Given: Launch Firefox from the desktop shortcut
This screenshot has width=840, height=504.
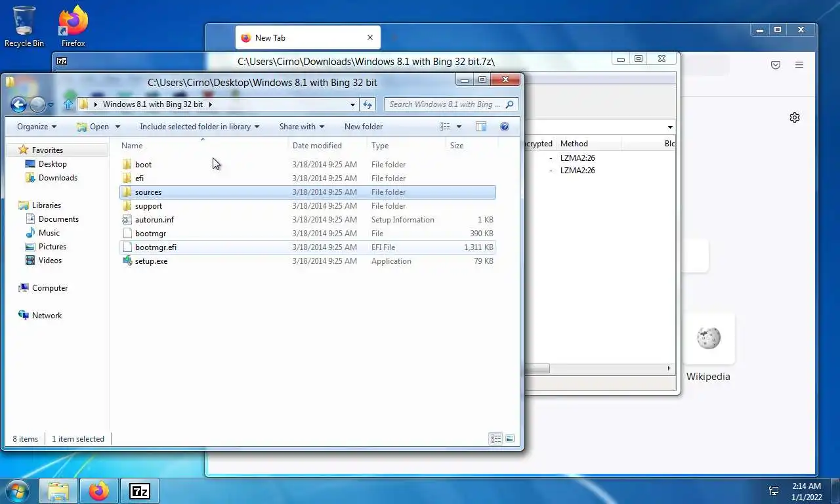Looking at the screenshot, I should pos(73,26).
